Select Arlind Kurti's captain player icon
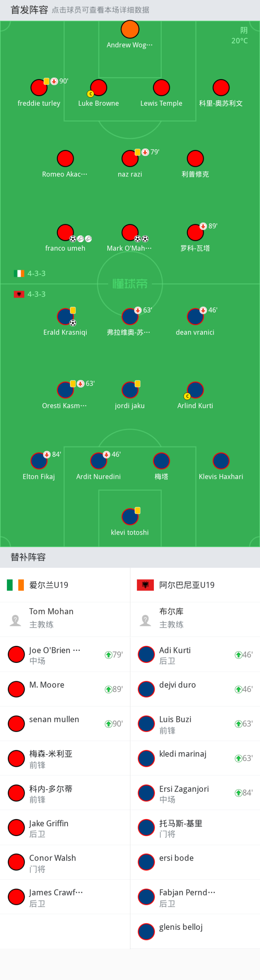Image resolution: width=260 pixels, height=980 pixels. [x=195, y=390]
